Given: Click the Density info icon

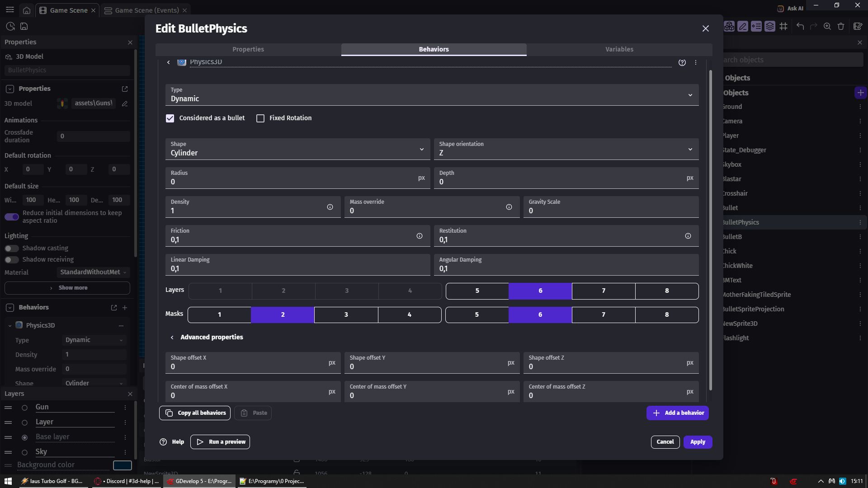Looking at the screenshot, I should [x=330, y=207].
